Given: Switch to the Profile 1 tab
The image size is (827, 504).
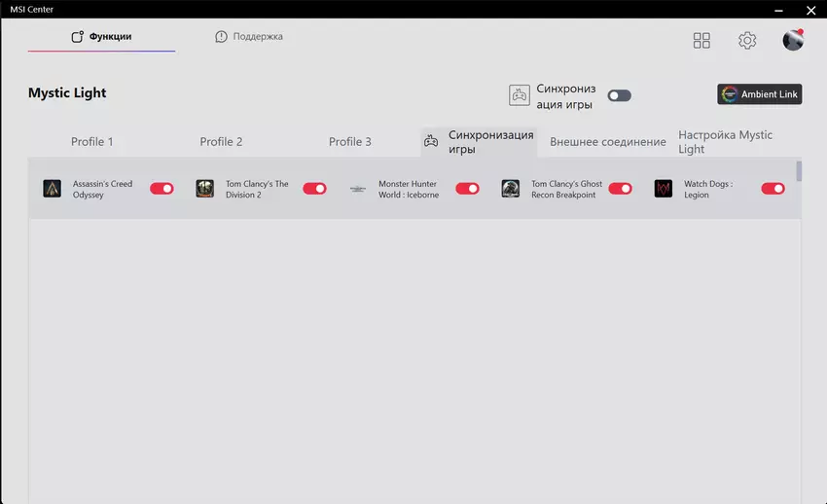Looking at the screenshot, I should click(92, 142).
